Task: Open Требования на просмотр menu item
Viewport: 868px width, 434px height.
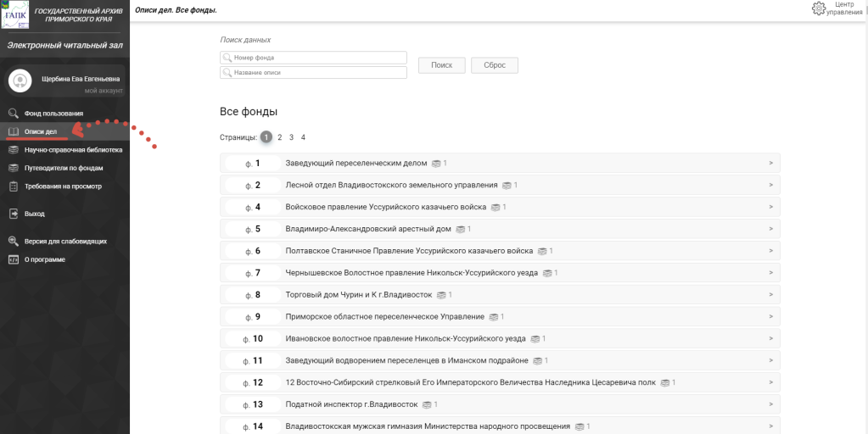Action: click(63, 186)
